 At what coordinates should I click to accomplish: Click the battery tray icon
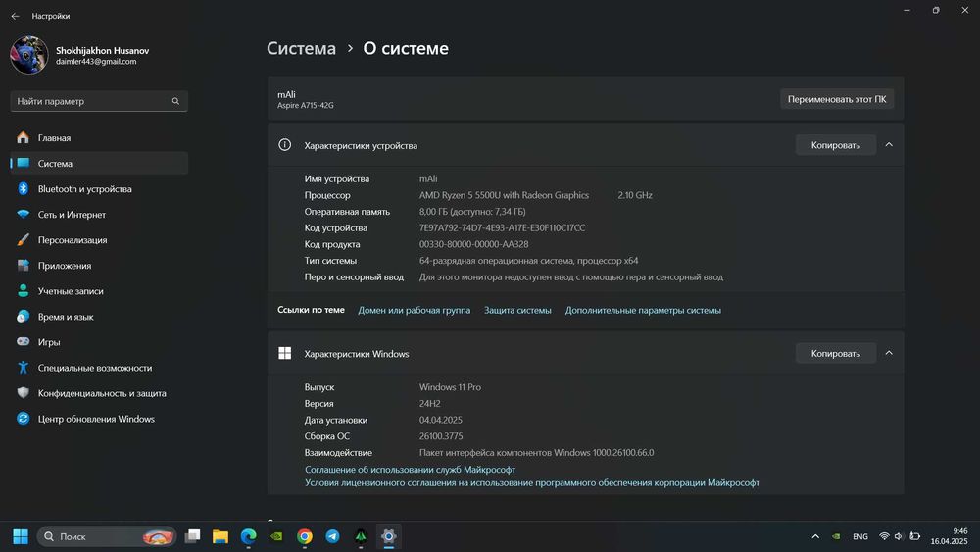(x=915, y=536)
